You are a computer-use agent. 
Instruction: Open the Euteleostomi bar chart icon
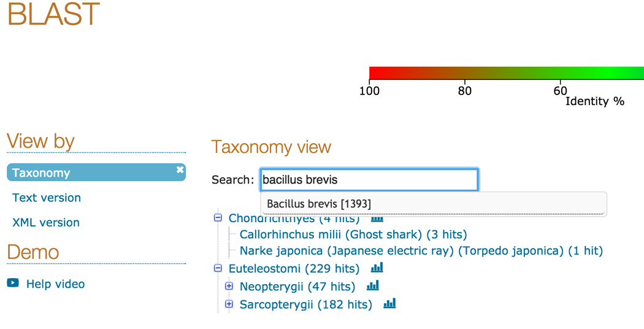tap(377, 268)
